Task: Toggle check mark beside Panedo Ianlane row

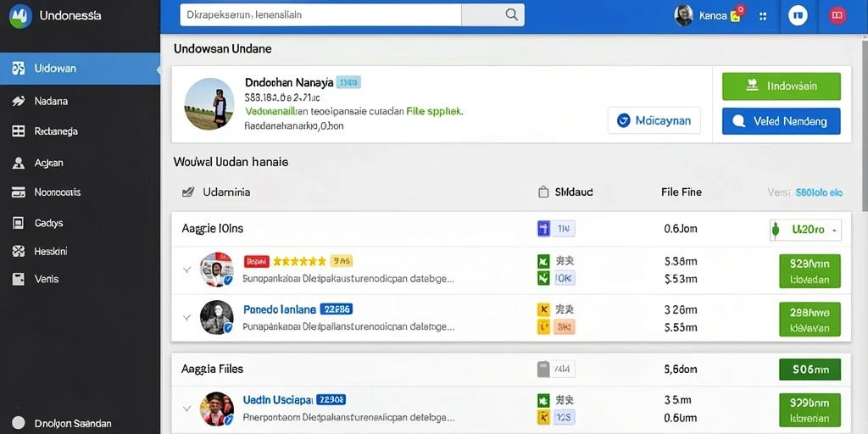Action: [187, 318]
